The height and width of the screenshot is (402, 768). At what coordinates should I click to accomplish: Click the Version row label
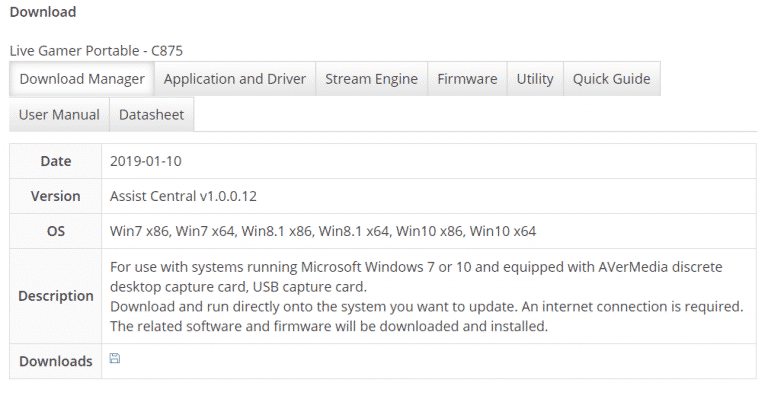tap(56, 196)
